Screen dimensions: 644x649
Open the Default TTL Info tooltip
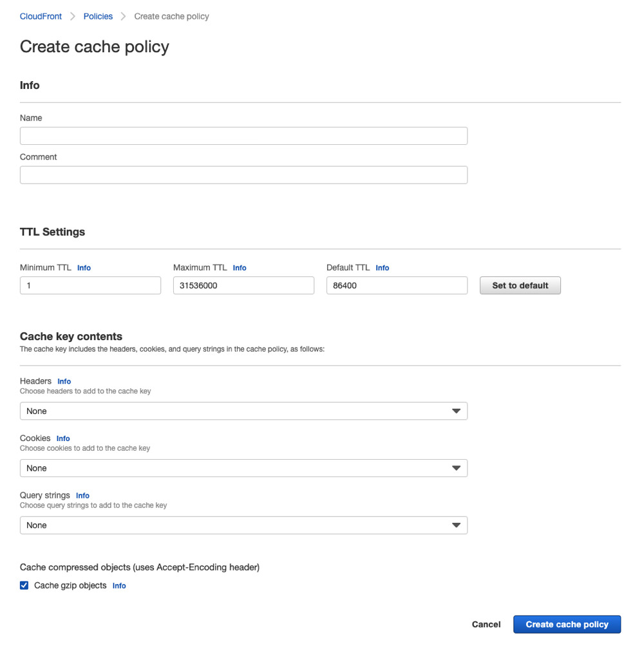[x=382, y=268]
